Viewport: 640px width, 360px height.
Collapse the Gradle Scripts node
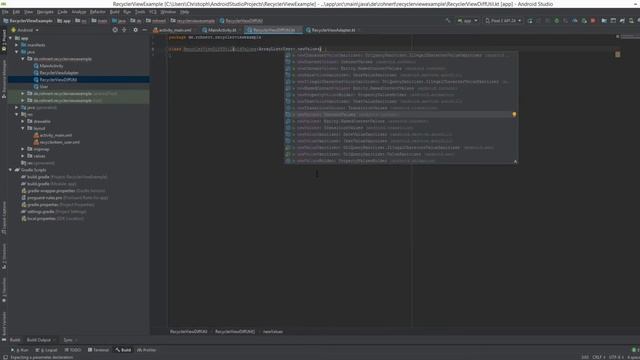(11, 170)
